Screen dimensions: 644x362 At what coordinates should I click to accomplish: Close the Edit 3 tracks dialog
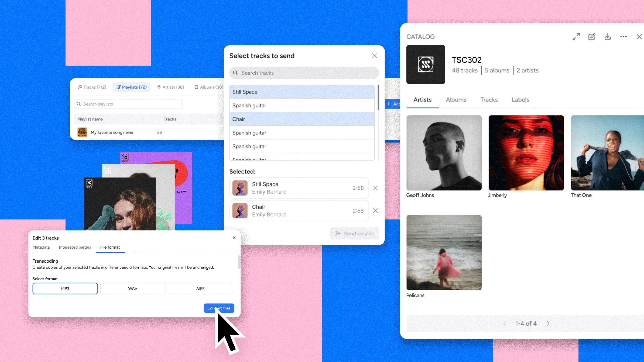click(234, 238)
